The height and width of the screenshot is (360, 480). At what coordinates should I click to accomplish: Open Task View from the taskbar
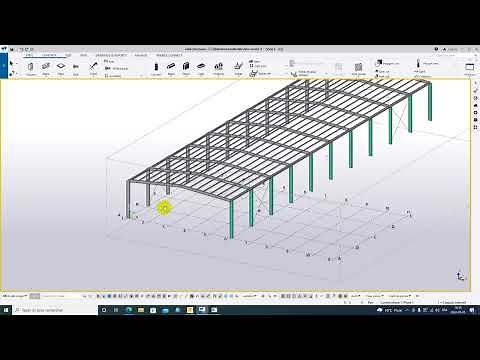coord(116,310)
